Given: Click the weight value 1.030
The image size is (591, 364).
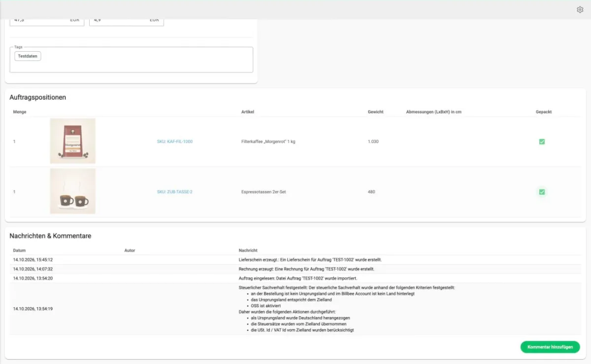Looking at the screenshot, I should pyautogui.click(x=373, y=142).
